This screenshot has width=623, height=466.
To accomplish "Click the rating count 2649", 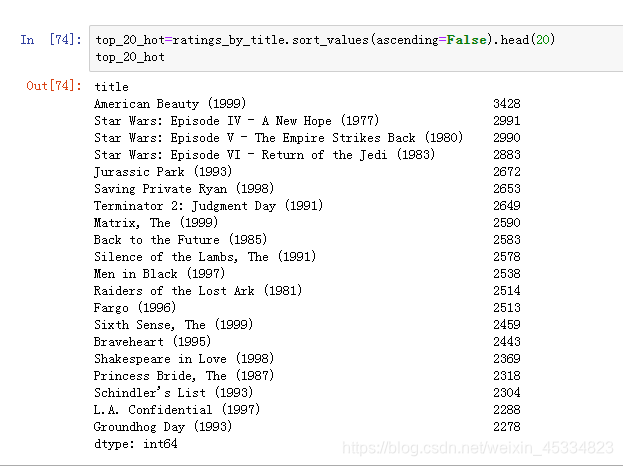I will point(507,206).
